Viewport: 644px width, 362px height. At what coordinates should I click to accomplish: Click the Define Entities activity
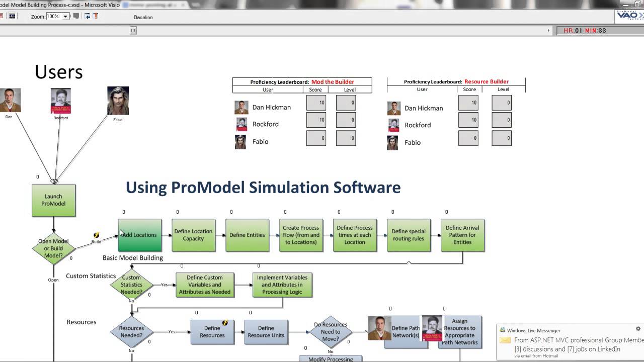pyautogui.click(x=247, y=235)
